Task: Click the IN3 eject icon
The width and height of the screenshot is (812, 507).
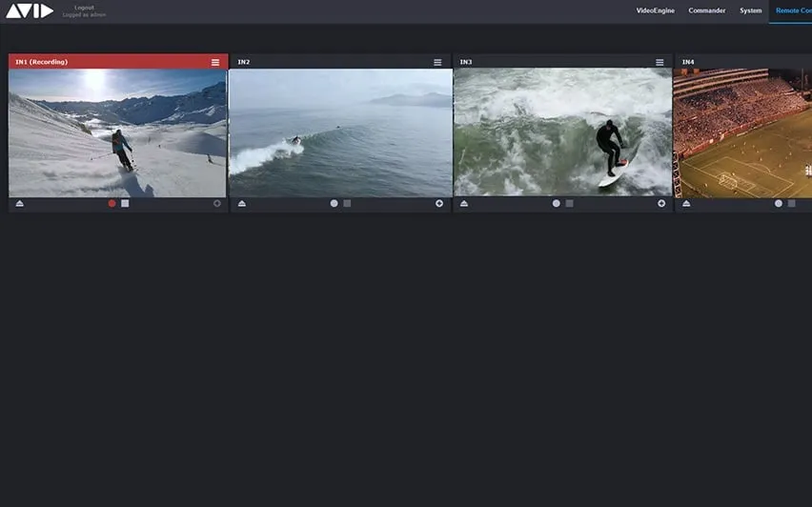Action: click(464, 204)
